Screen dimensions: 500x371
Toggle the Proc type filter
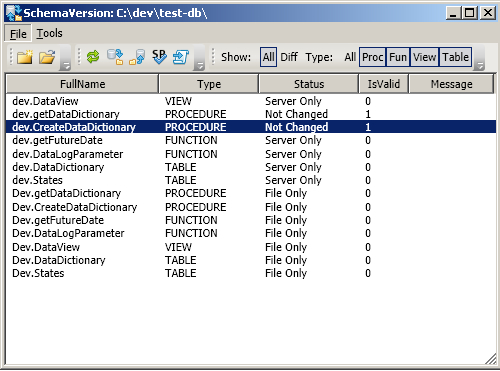(x=372, y=57)
